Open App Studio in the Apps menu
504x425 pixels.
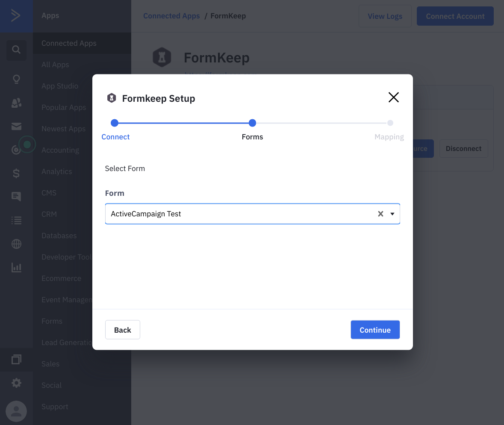tap(60, 86)
